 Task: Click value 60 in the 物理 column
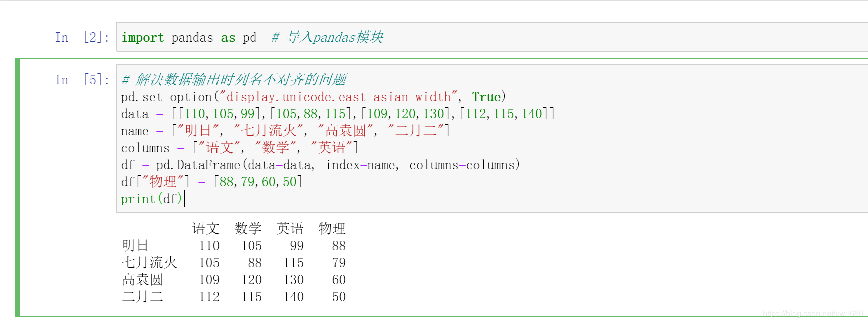(x=339, y=280)
